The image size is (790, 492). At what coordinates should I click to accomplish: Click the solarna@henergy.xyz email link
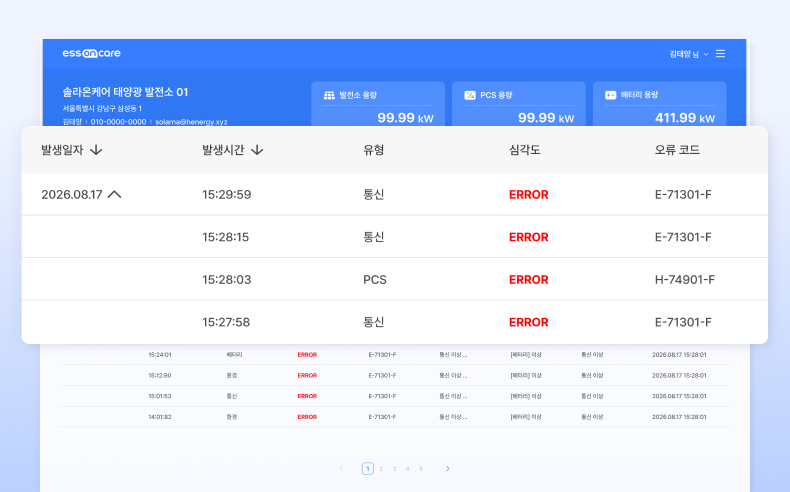(x=191, y=122)
